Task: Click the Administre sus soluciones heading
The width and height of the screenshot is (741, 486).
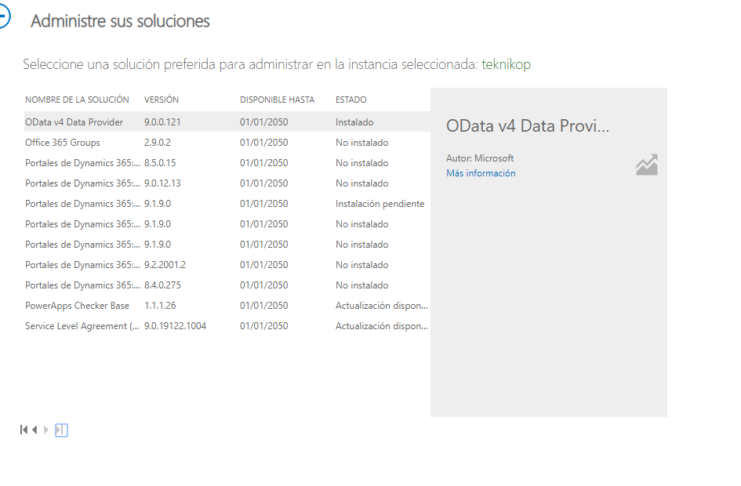Action: [120, 21]
